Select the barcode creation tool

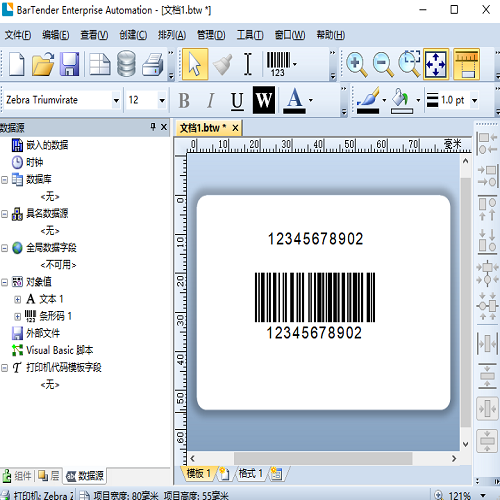(278, 64)
